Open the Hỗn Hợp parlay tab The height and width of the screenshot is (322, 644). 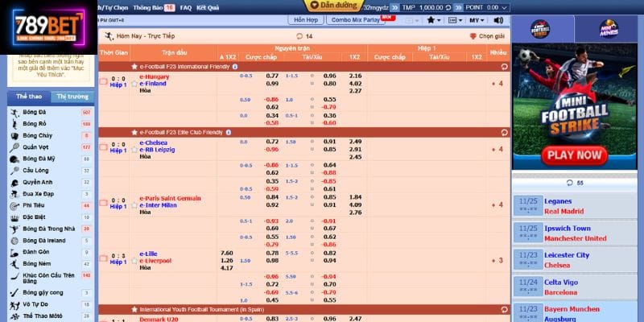click(x=306, y=19)
